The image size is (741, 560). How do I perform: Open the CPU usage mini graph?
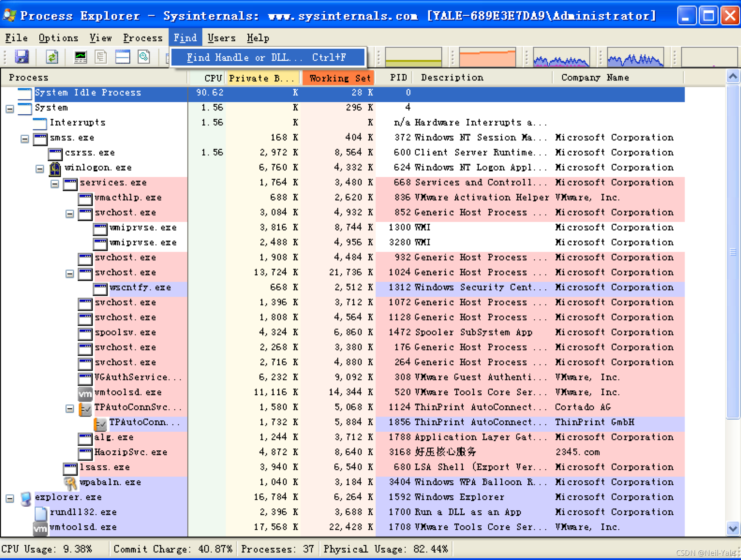413,57
